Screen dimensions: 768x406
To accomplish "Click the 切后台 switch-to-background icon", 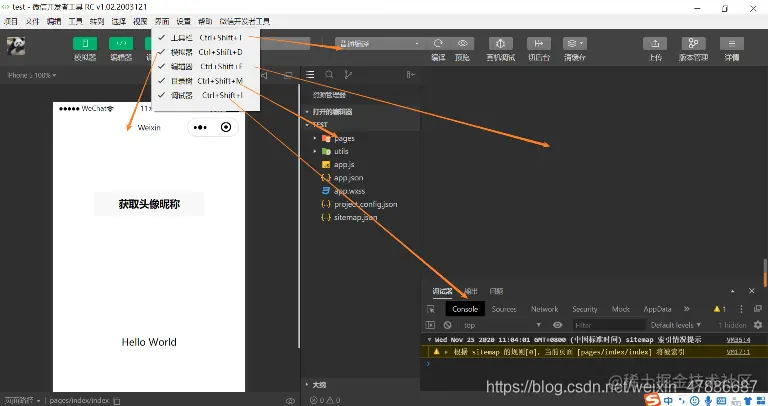I will coord(539,44).
